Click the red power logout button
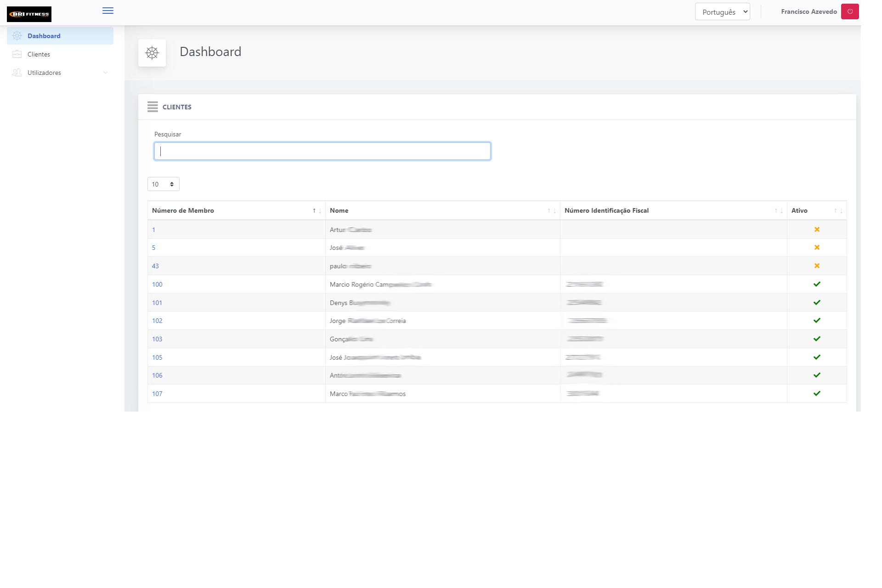This screenshot has width=882, height=588. coord(849,11)
